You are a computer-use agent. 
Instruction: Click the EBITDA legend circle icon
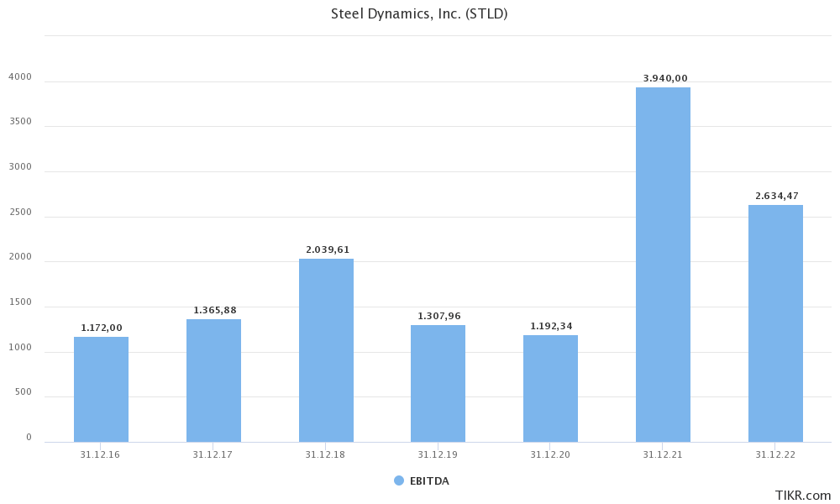tap(397, 480)
